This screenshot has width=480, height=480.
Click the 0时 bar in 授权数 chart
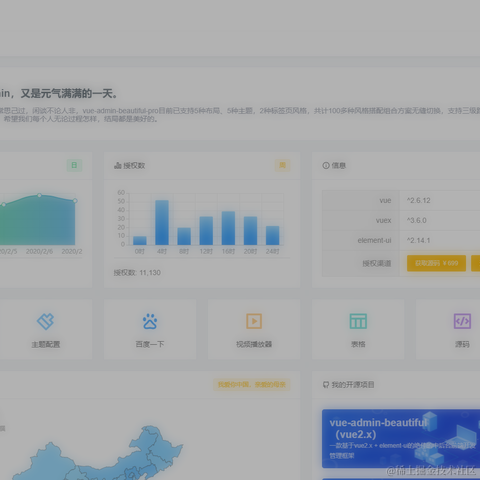click(140, 241)
